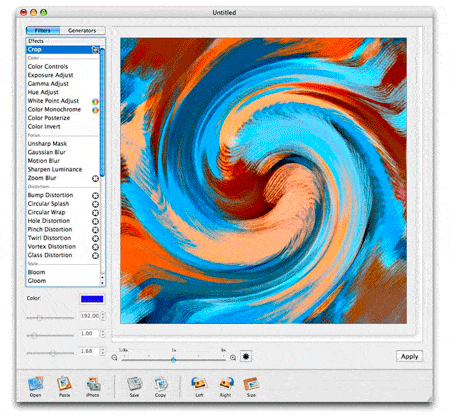
Task: Click color wheel icon beside Color Monochrome
Action: click(x=95, y=110)
